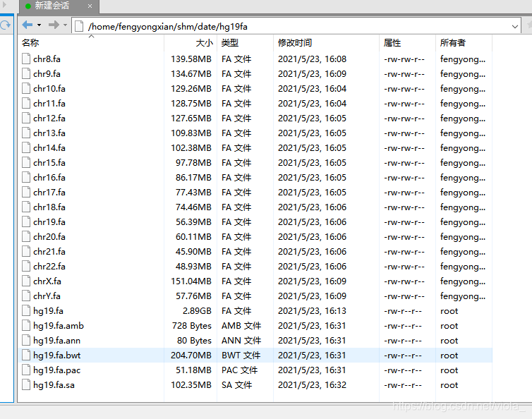Select the chr9.fa file icon
Viewport: 532px width, 419px height.
(26, 73)
